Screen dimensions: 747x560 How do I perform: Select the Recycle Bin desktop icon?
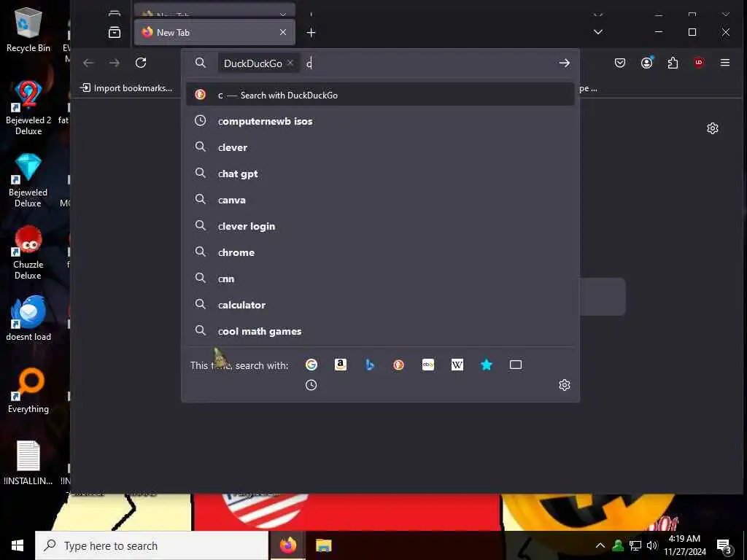[28, 31]
